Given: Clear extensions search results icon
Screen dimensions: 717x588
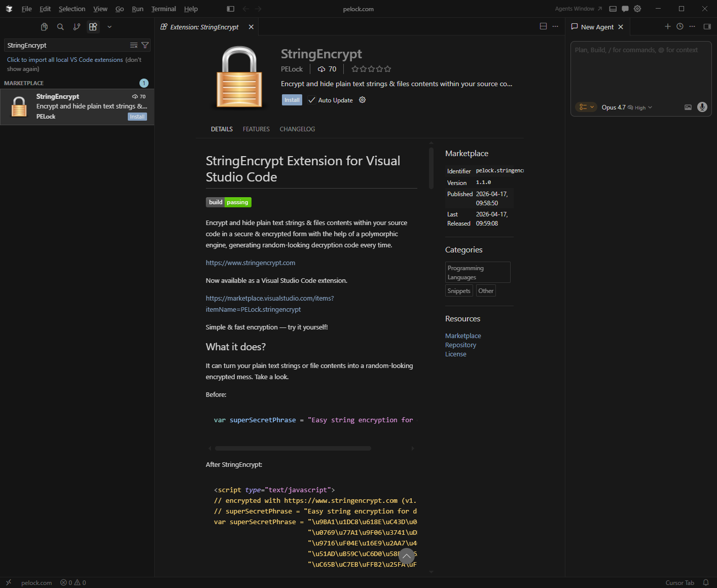Looking at the screenshot, I should pyautogui.click(x=134, y=45).
